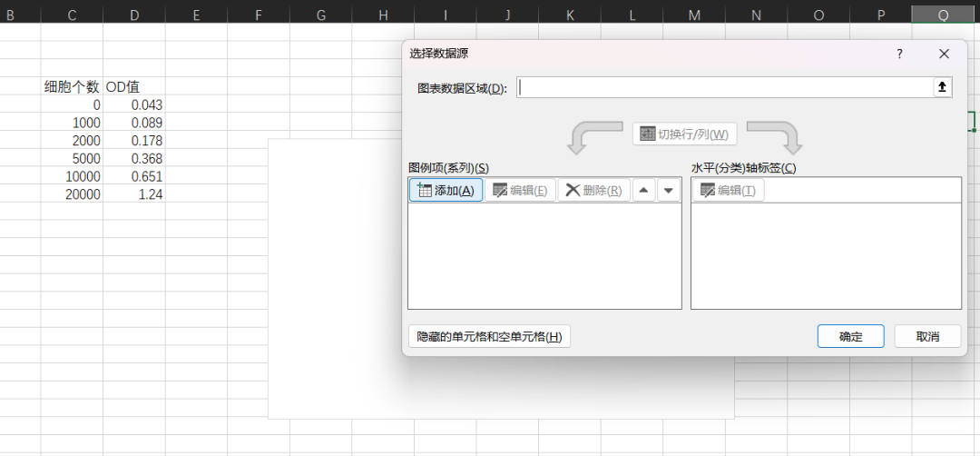Move series down with the down arrow
Screen dimensions: 980x456
669,190
